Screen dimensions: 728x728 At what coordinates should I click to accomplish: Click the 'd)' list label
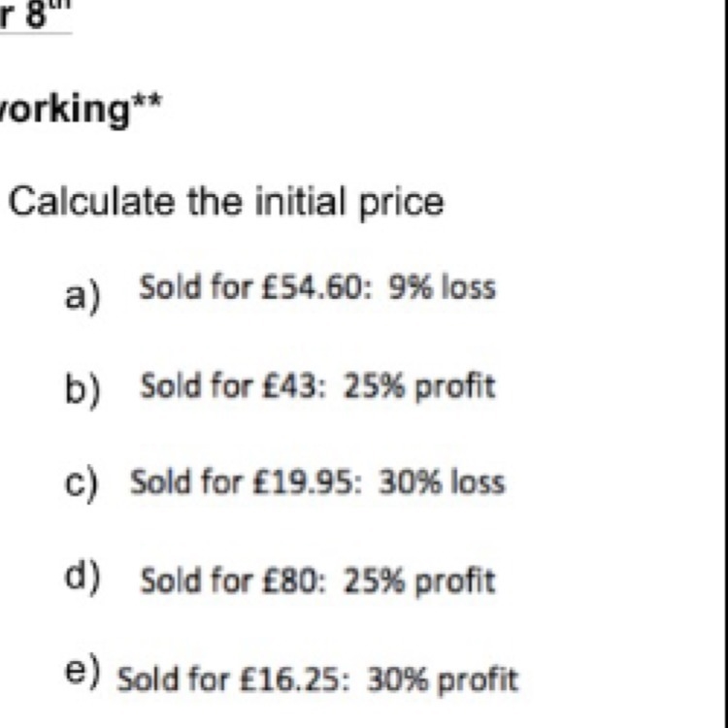(83, 577)
